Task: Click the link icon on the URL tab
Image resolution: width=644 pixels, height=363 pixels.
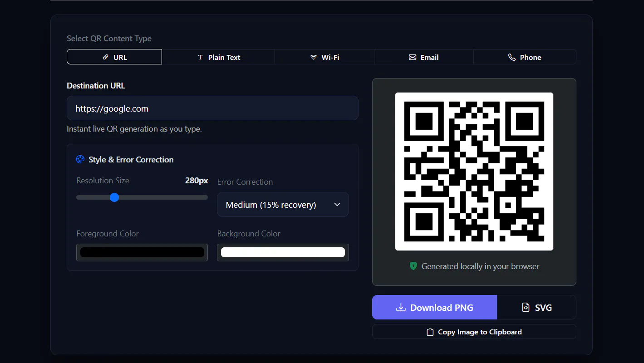Action: pyautogui.click(x=106, y=57)
